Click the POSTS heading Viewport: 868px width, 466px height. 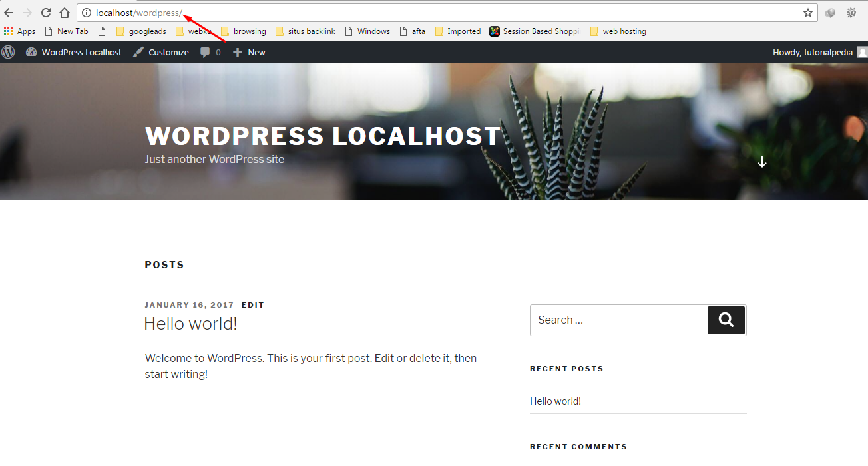(x=164, y=265)
